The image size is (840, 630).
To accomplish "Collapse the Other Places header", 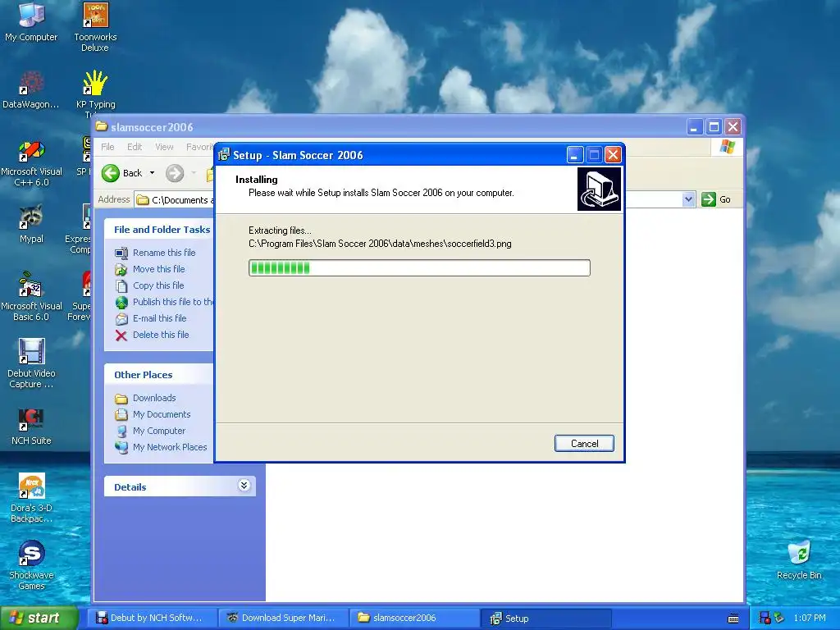I will pos(159,374).
